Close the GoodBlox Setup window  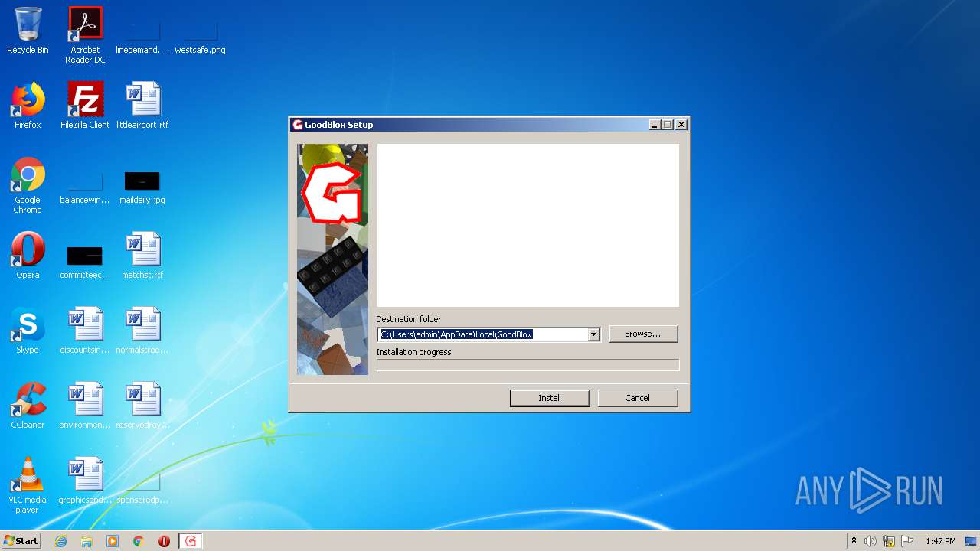[x=681, y=125]
